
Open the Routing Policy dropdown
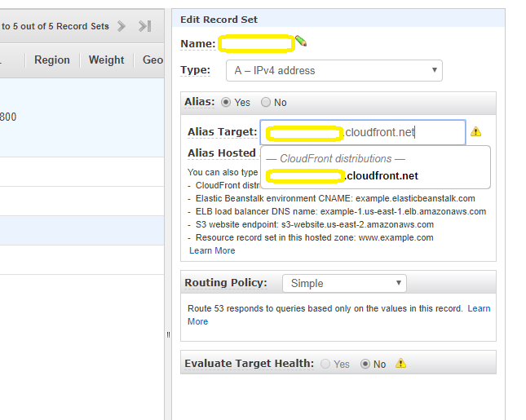click(x=343, y=283)
